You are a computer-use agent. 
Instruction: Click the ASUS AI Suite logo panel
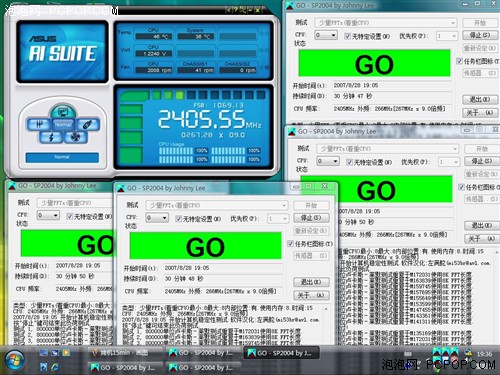click(x=62, y=51)
